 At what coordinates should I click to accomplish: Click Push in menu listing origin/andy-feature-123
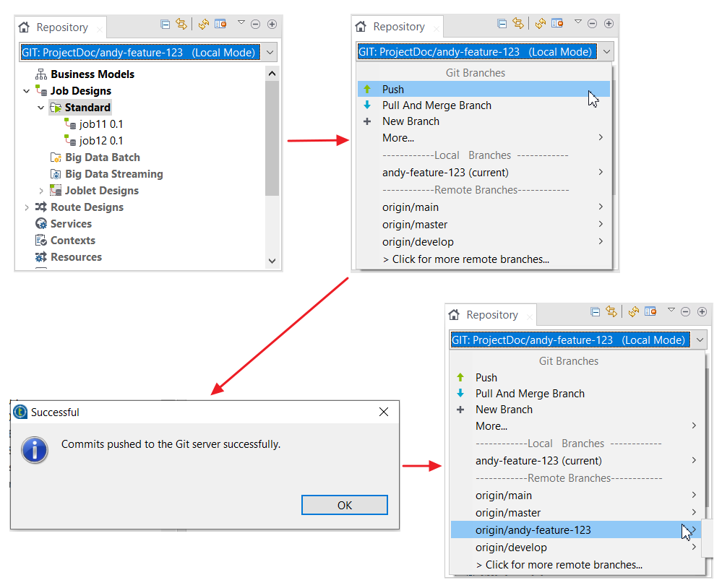(x=486, y=378)
